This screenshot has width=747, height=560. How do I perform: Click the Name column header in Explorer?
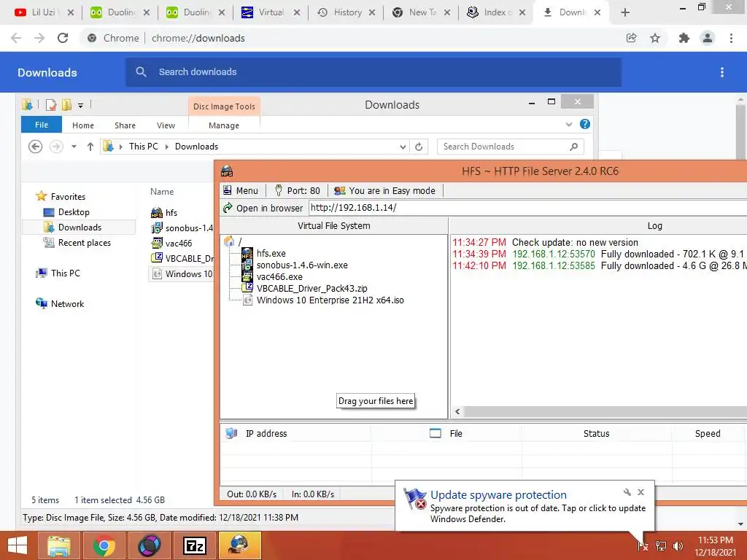coord(162,192)
